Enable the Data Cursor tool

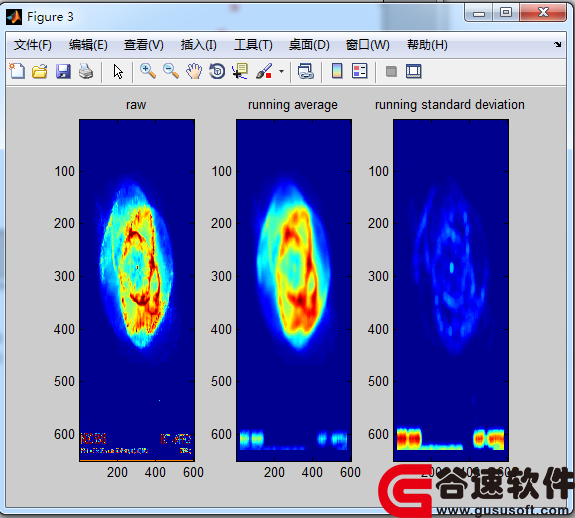[240, 71]
